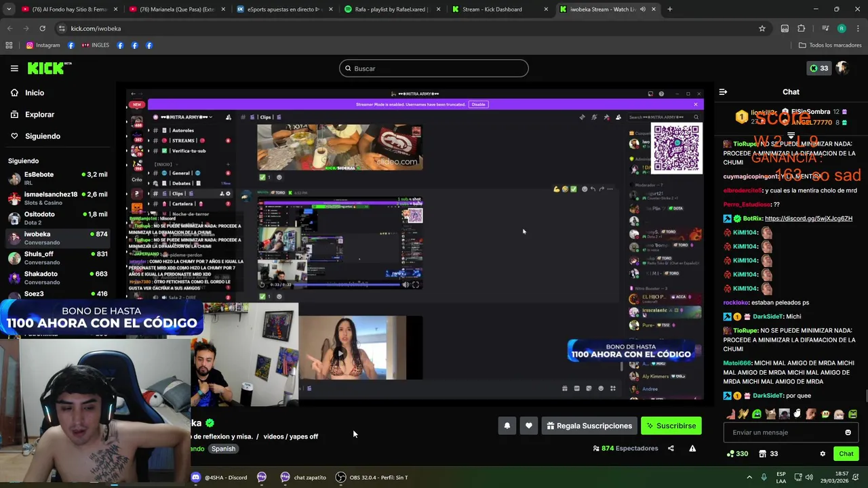Click the green Kick logo

click(x=49, y=68)
